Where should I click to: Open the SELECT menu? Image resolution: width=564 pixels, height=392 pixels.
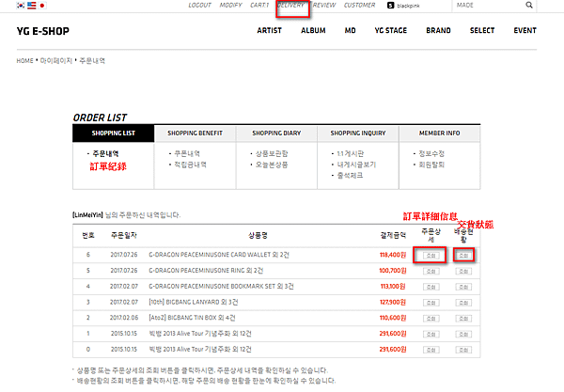(x=482, y=31)
